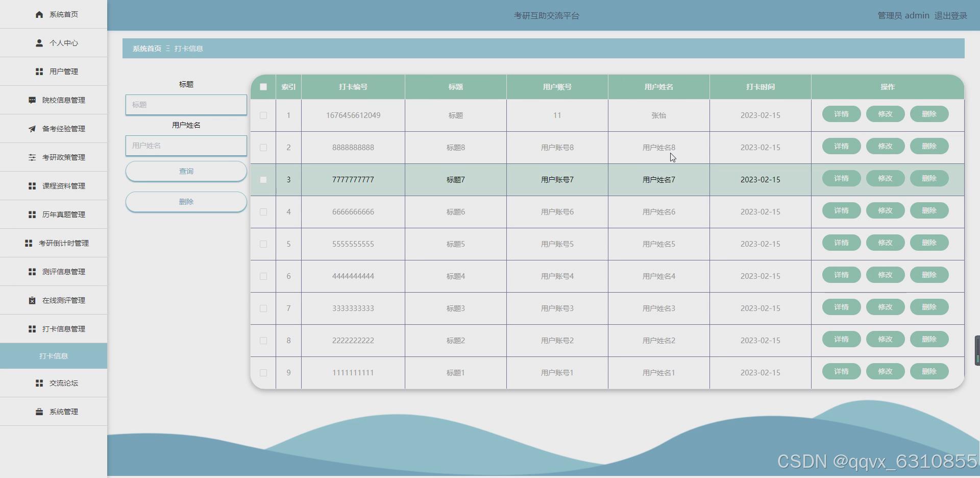The width and height of the screenshot is (980, 478).
Task: Focus the 标题 search input field
Action: click(186, 105)
